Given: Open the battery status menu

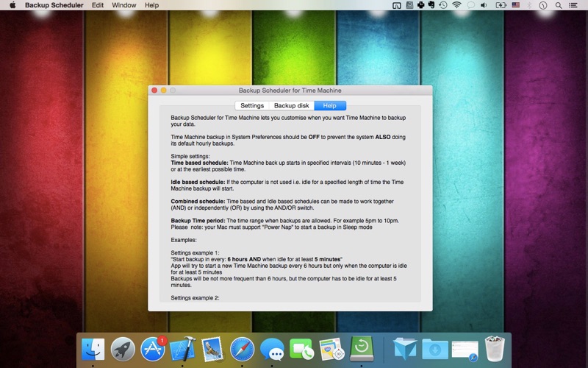Looking at the screenshot, I should [x=501, y=5].
